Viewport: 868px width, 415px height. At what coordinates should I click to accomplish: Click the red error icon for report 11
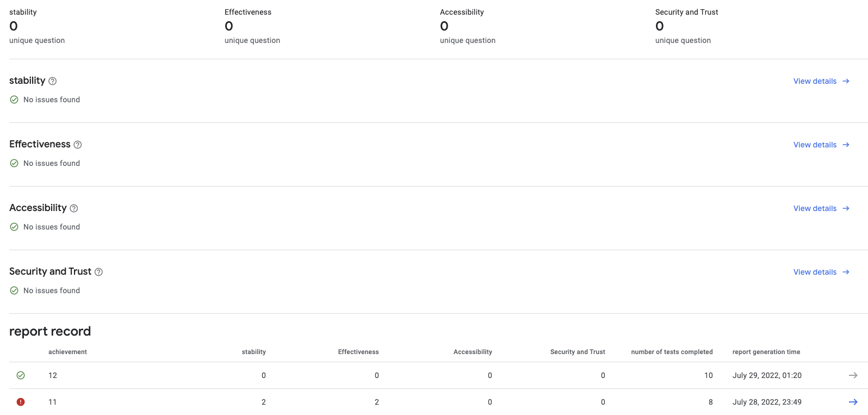21,402
